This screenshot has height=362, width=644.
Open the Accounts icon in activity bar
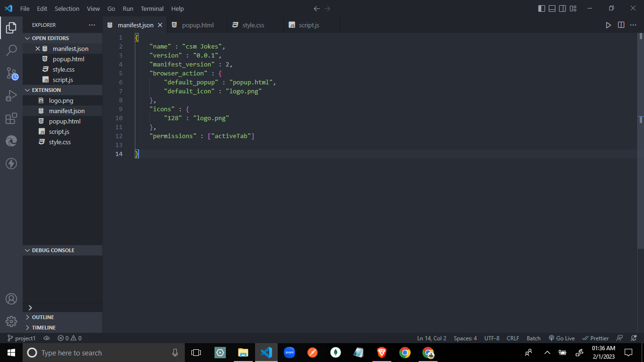point(11,298)
